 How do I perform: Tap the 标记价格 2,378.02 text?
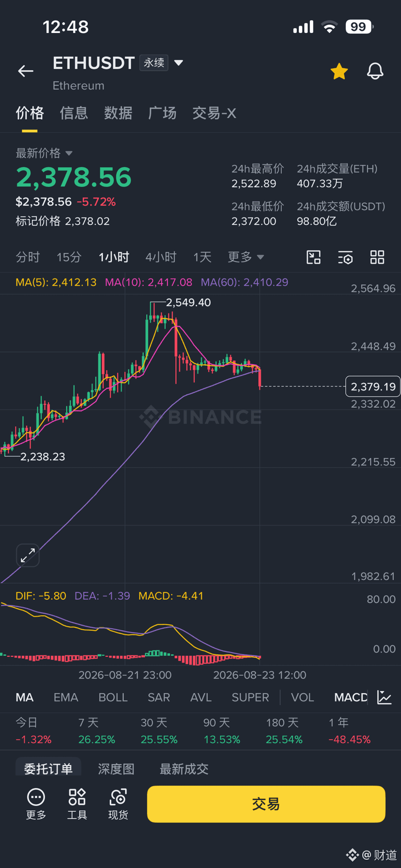coord(62,221)
